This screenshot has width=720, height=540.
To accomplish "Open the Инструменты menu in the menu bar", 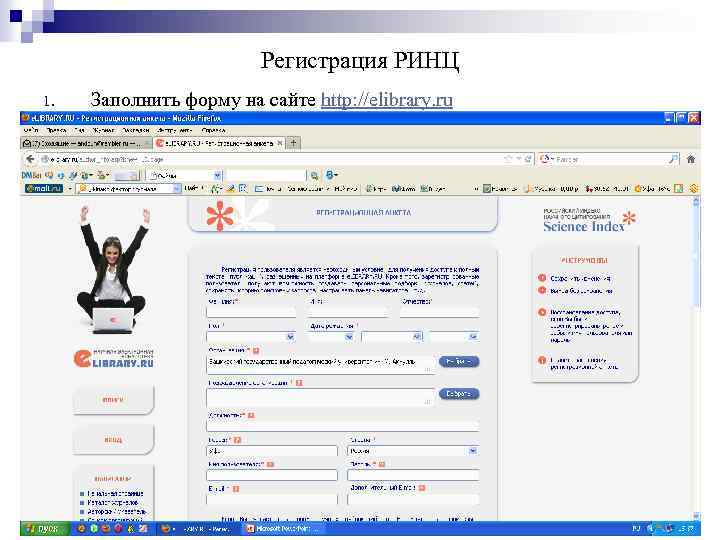I will click(x=174, y=130).
